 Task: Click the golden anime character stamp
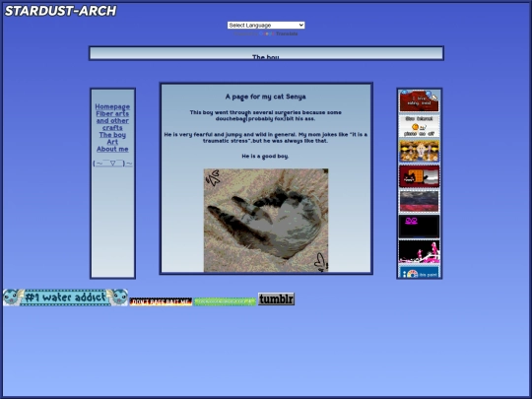coord(419,152)
